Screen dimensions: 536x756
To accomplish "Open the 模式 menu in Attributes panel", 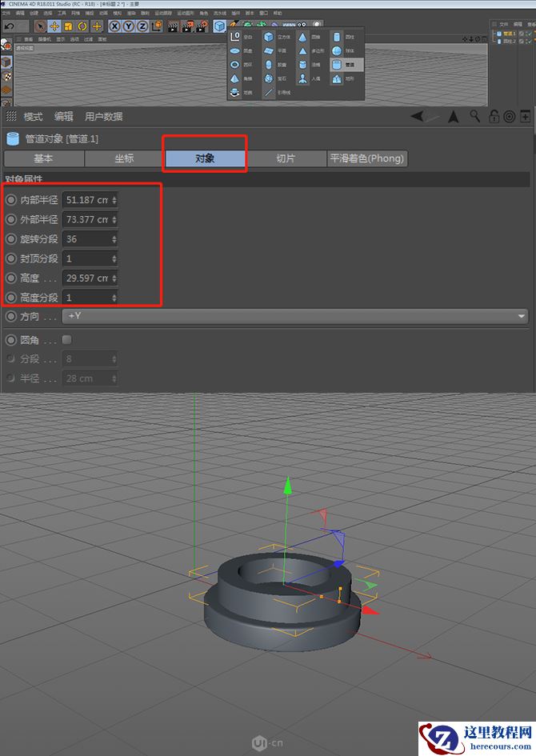I will (34, 116).
